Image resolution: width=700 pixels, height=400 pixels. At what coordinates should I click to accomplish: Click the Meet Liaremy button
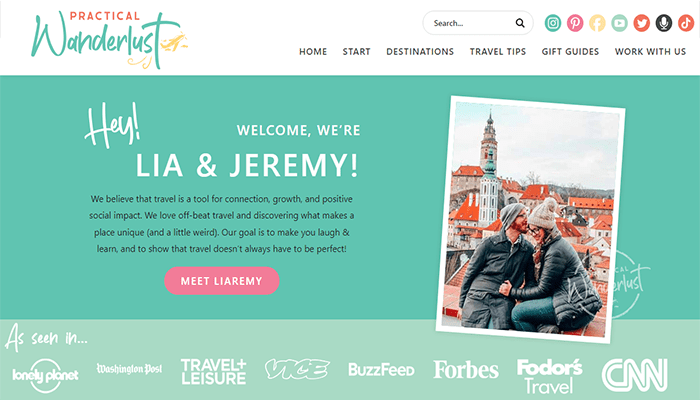[x=221, y=281]
